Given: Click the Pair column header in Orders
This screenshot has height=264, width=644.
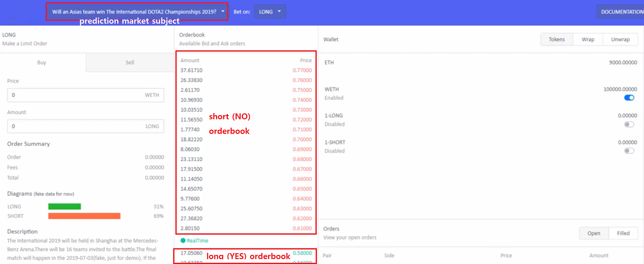Looking at the screenshot, I should [x=327, y=256].
